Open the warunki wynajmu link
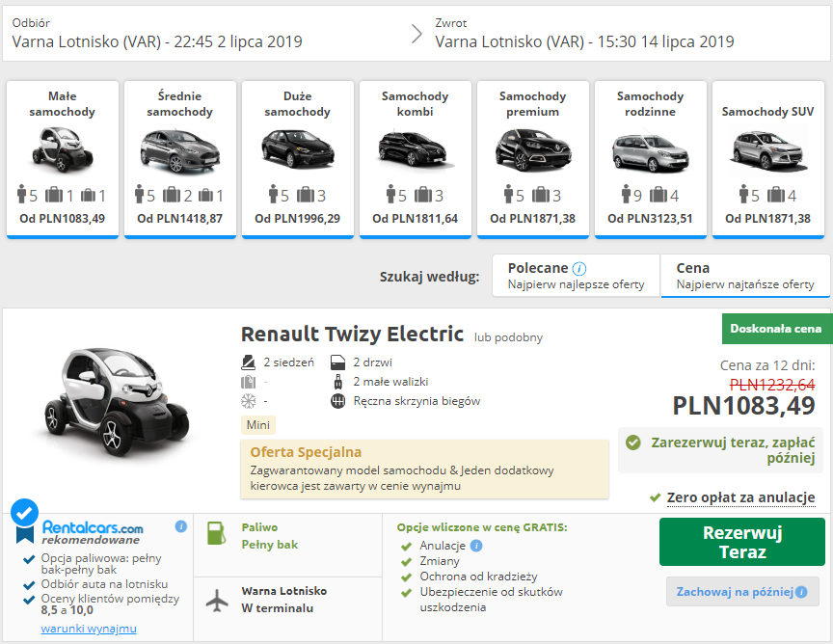The width and height of the screenshot is (833, 644). [x=89, y=629]
